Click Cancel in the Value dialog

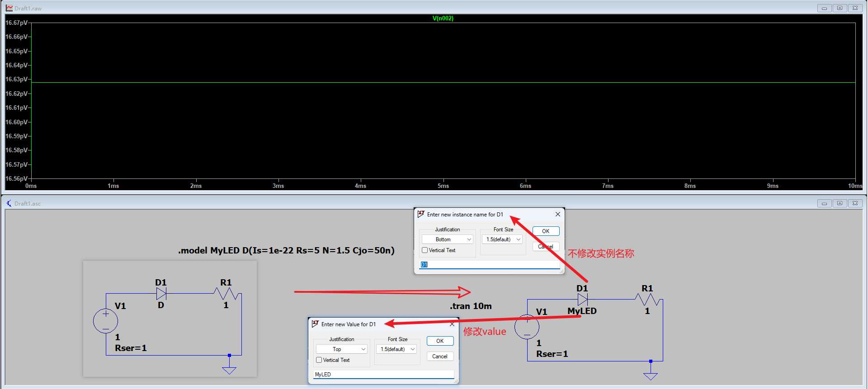[440, 356]
